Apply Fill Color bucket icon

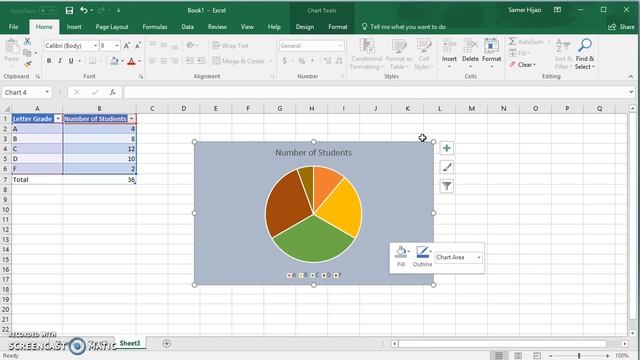tap(114, 61)
